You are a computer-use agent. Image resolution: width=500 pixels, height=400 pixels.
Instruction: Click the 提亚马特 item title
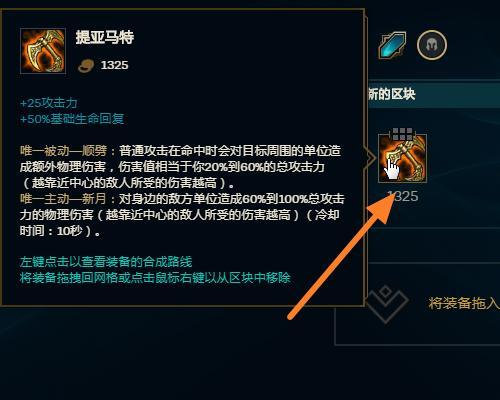105,37
